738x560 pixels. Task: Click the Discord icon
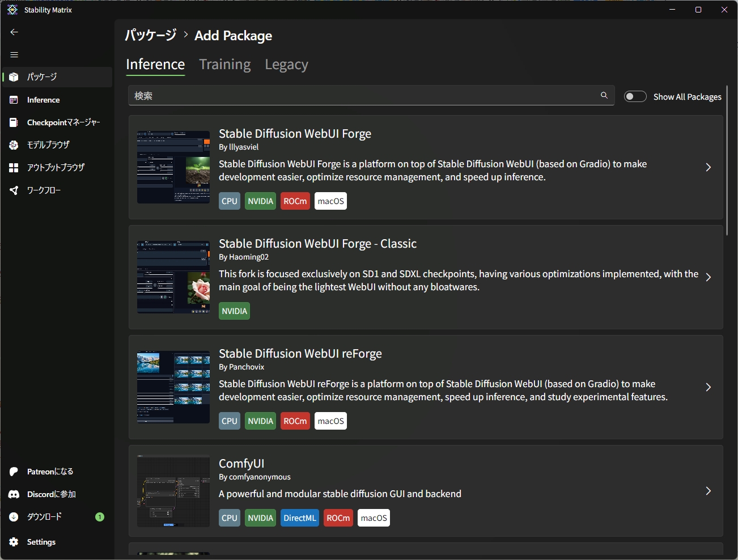[14, 494]
